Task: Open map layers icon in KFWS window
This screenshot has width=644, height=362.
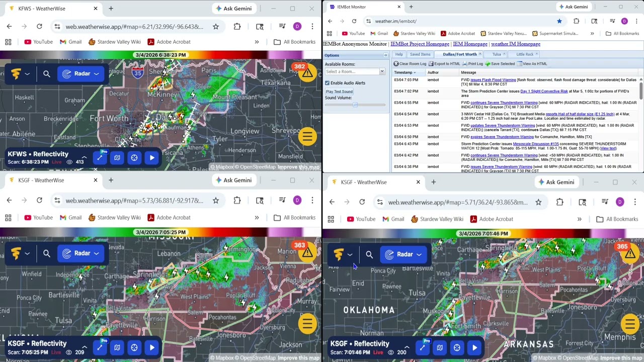Action: 117,157
